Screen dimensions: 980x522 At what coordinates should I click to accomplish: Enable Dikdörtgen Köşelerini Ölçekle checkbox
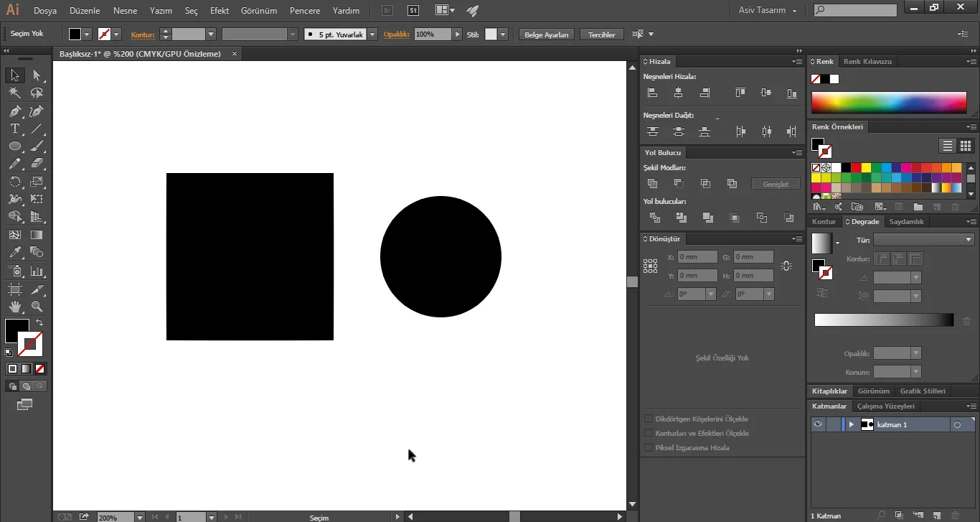click(649, 419)
